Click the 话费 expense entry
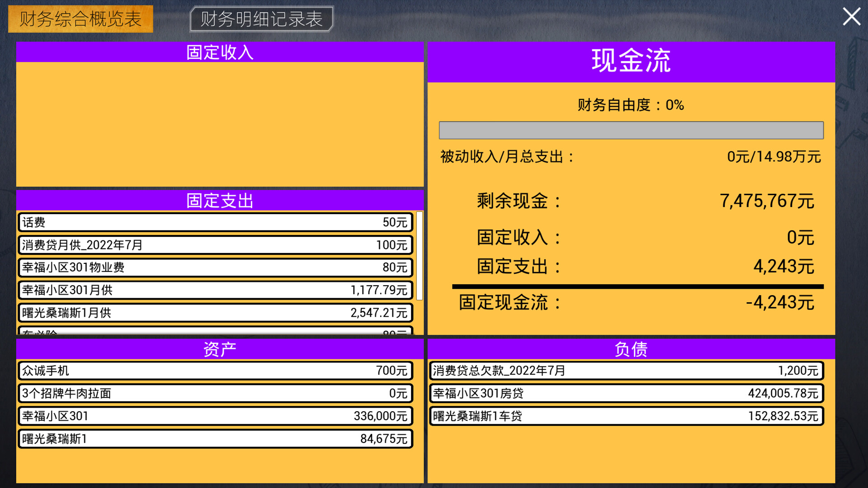Image resolution: width=868 pixels, height=488 pixels. tap(214, 222)
